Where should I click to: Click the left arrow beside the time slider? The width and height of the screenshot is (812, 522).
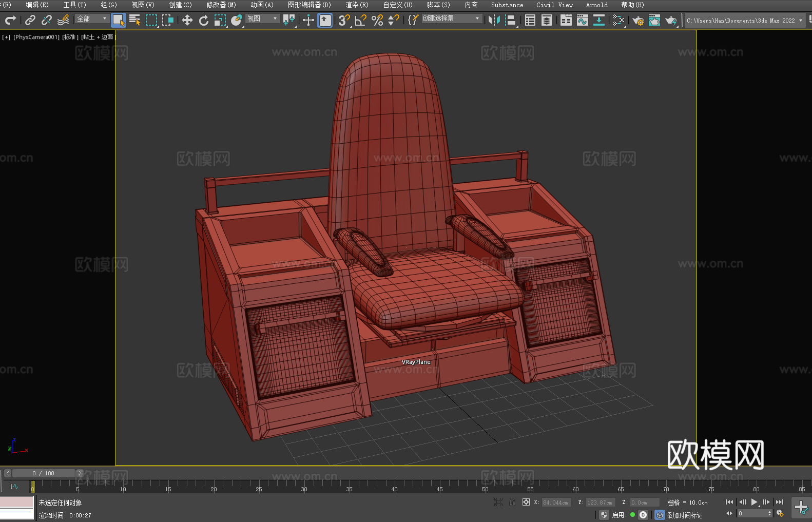coord(8,473)
